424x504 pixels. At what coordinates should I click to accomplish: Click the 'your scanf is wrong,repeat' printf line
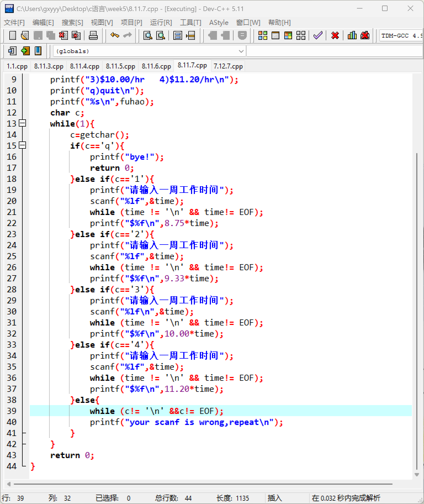coord(186,422)
